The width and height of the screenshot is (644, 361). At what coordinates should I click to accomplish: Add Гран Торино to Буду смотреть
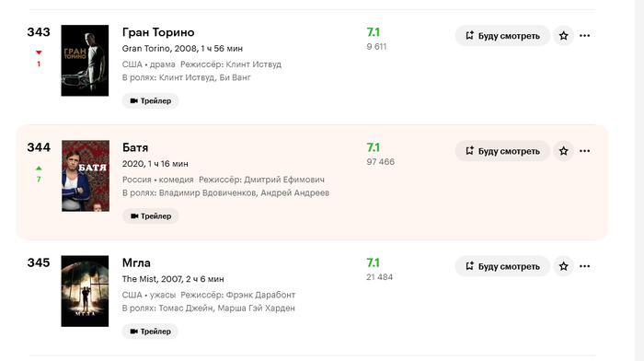tap(502, 36)
